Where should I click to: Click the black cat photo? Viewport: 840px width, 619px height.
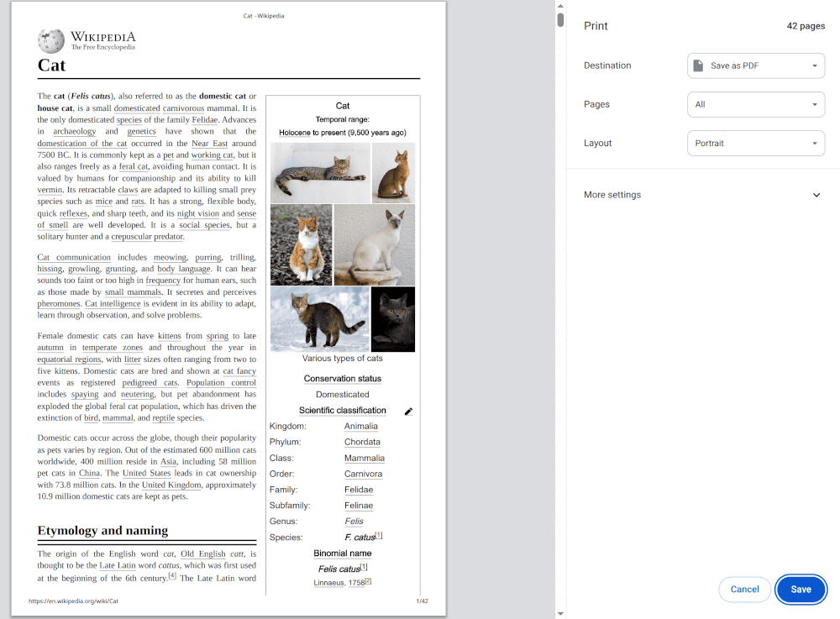[393, 319]
